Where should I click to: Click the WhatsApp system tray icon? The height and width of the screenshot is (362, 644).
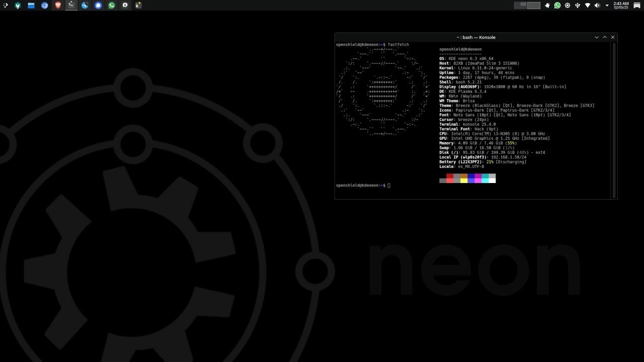(557, 6)
